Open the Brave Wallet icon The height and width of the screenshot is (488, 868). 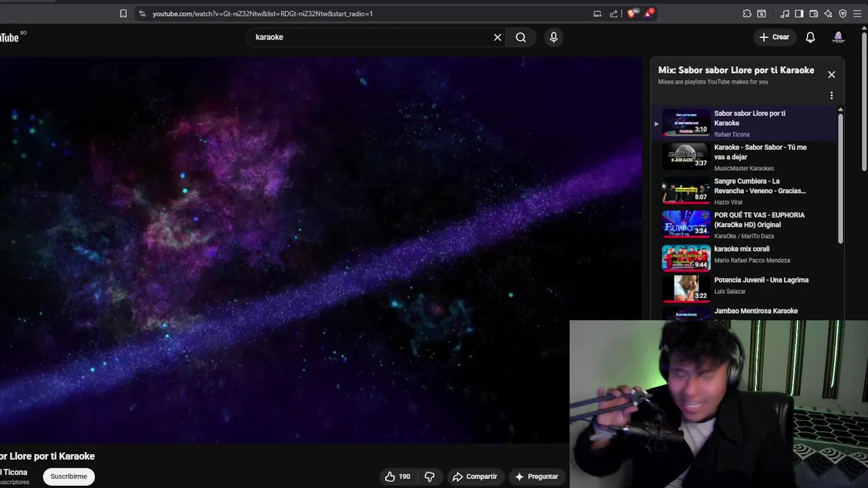point(814,14)
